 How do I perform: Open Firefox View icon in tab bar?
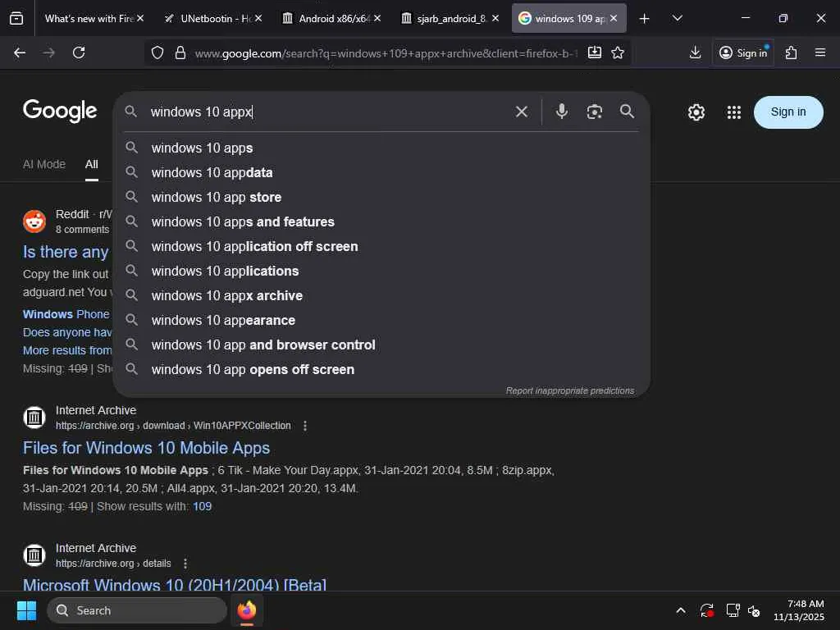pyautogui.click(x=16, y=18)
